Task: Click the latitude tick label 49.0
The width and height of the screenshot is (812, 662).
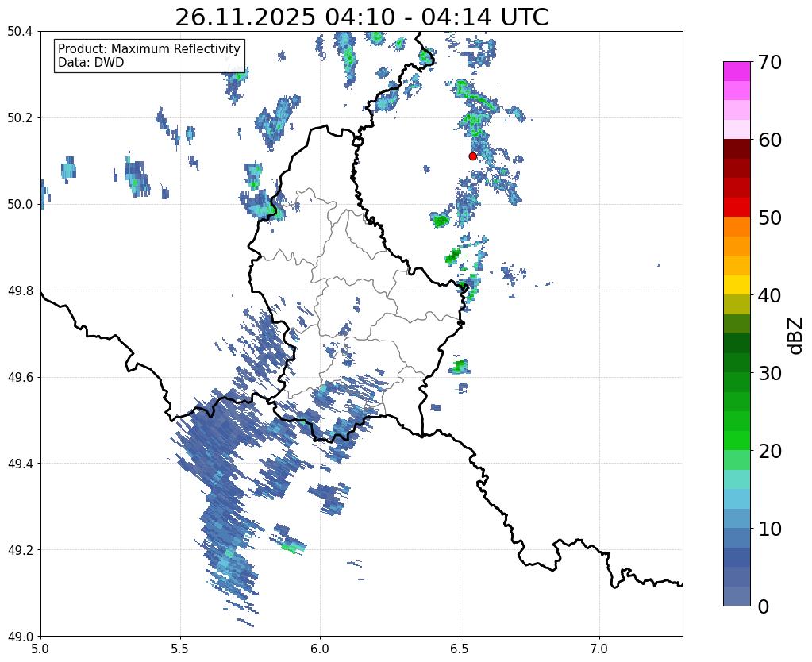Action: point(20,637)
